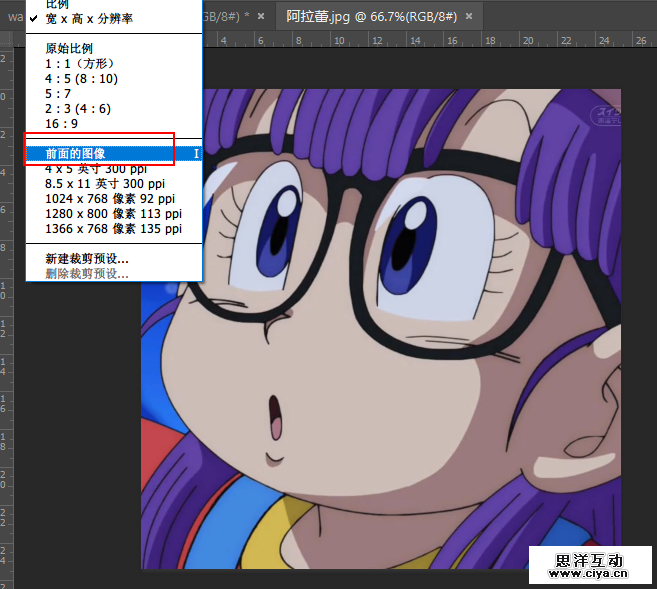Pick the 原始比例 crop ratio
This screenshot has width=657, height=589.
tap(69, 48)
